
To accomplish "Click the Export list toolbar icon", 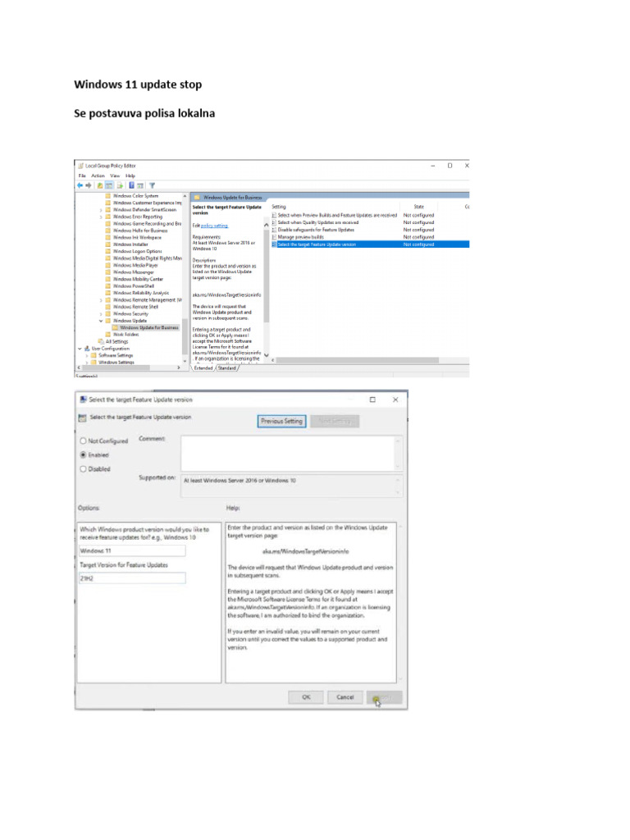I will pos(120,185).
